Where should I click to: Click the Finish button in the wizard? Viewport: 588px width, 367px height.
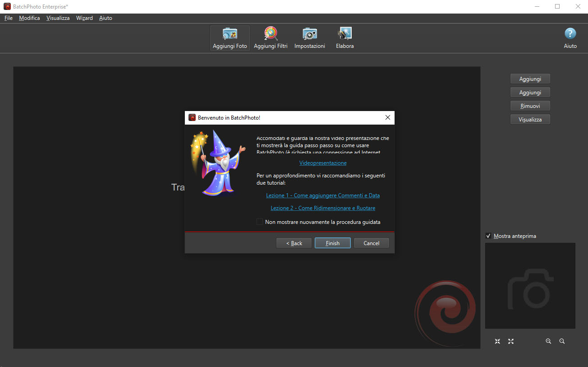tap(333, 243)
